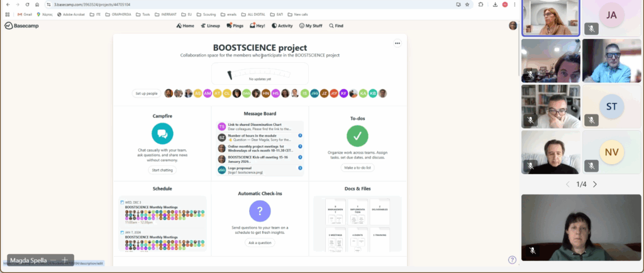Open the Campfire chat bubble icon
Image resolution: width=644 pixels, height=273 pixels.
tap(162, 134)
